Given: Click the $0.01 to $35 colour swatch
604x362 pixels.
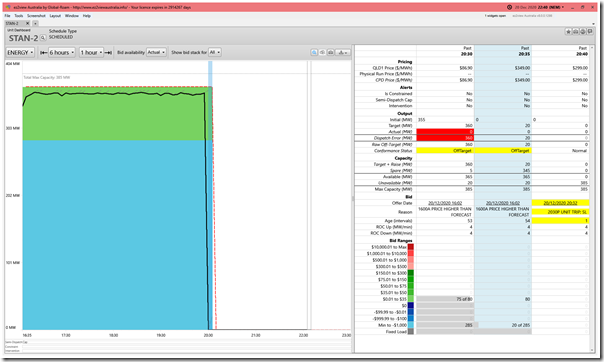Looking at the screenshot, I should (x=411, y=299).
